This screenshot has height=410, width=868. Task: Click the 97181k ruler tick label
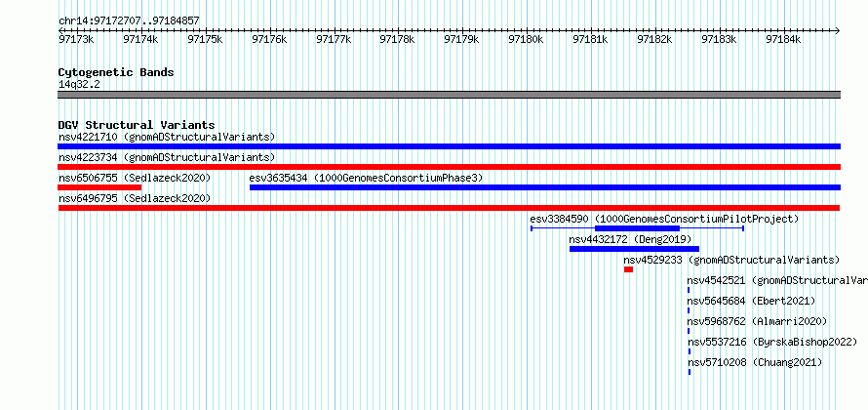click(x=590, y=39)
